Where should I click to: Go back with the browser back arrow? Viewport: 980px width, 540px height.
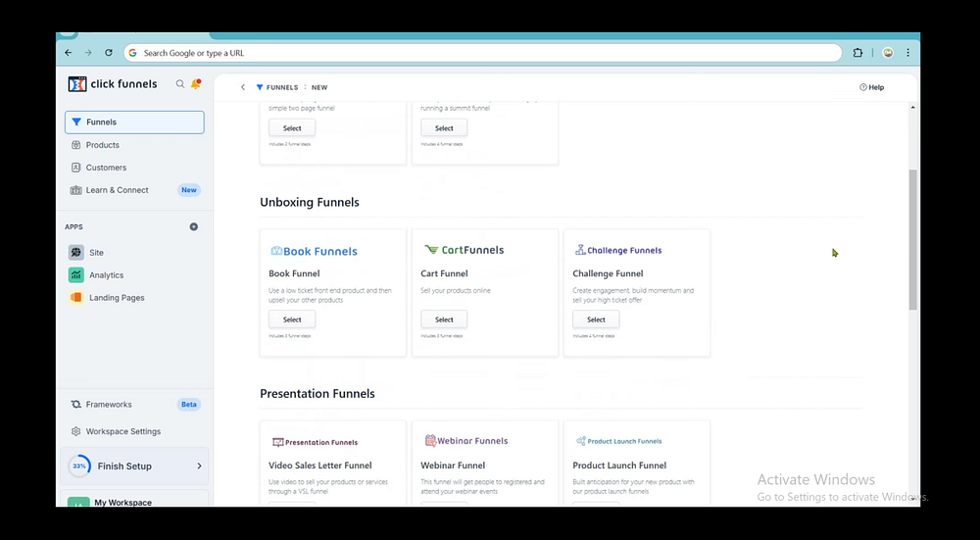tap(69, 53)
